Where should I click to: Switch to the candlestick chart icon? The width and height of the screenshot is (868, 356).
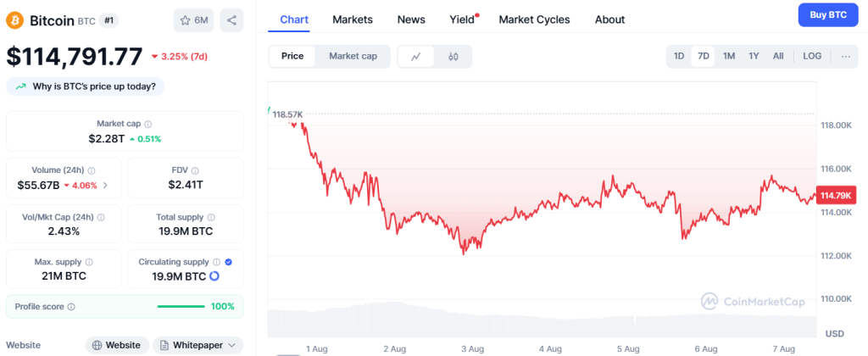pos(453,57)
